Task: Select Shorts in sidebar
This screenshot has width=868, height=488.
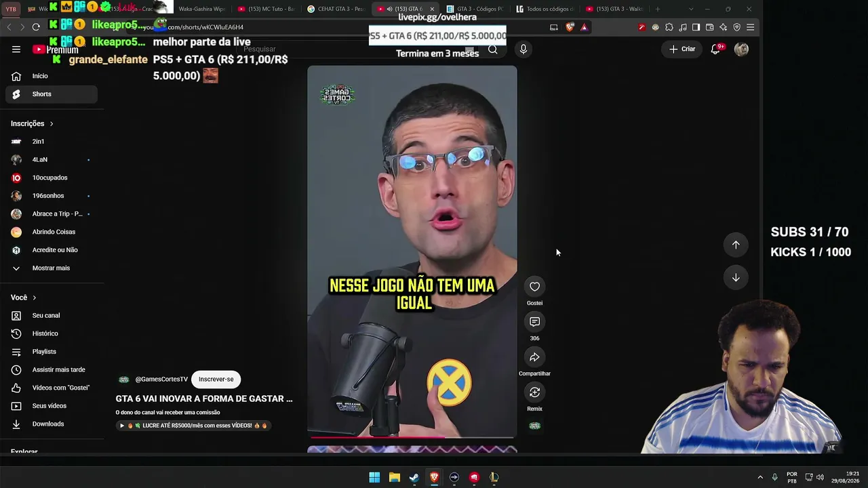Action: pos(52,94)
